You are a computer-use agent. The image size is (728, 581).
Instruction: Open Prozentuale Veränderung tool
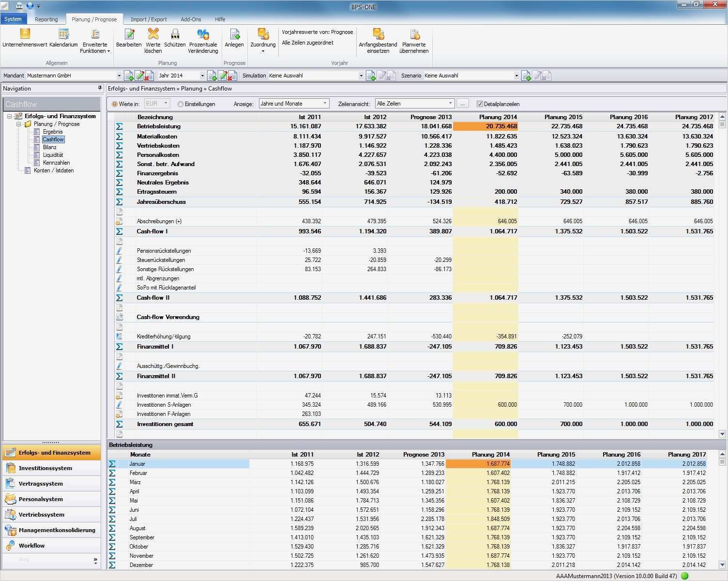click(x=203, y=34)
